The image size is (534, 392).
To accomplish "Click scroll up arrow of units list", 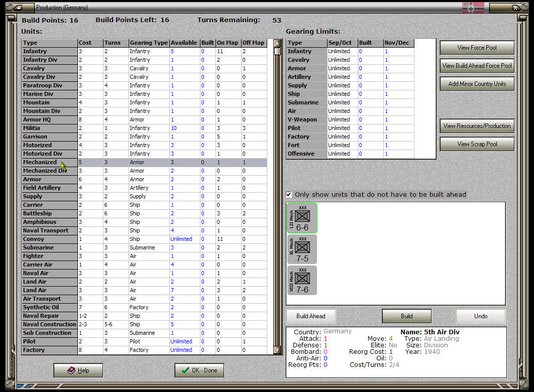I will click(x=278, y=43).
